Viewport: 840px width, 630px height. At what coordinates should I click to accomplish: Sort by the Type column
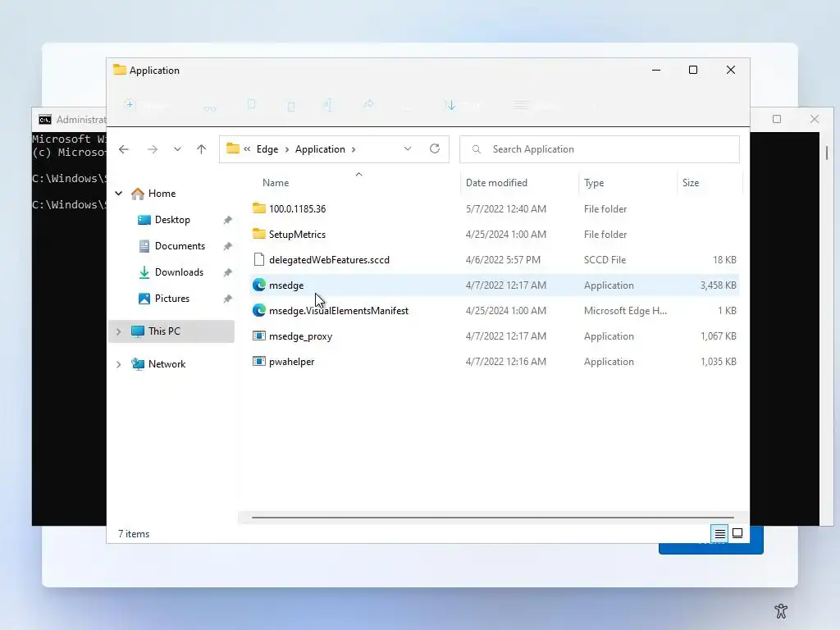594,183
